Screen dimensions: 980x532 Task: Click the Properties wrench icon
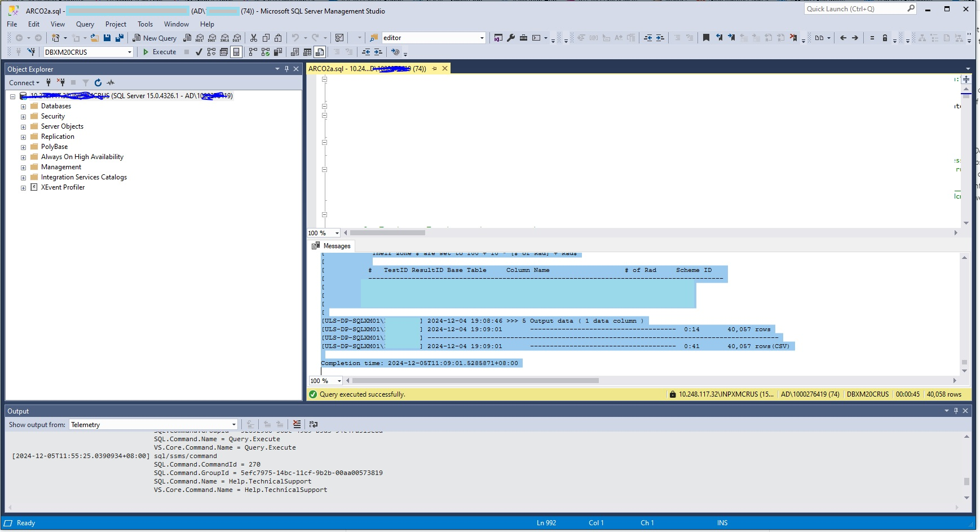point(511,38)
